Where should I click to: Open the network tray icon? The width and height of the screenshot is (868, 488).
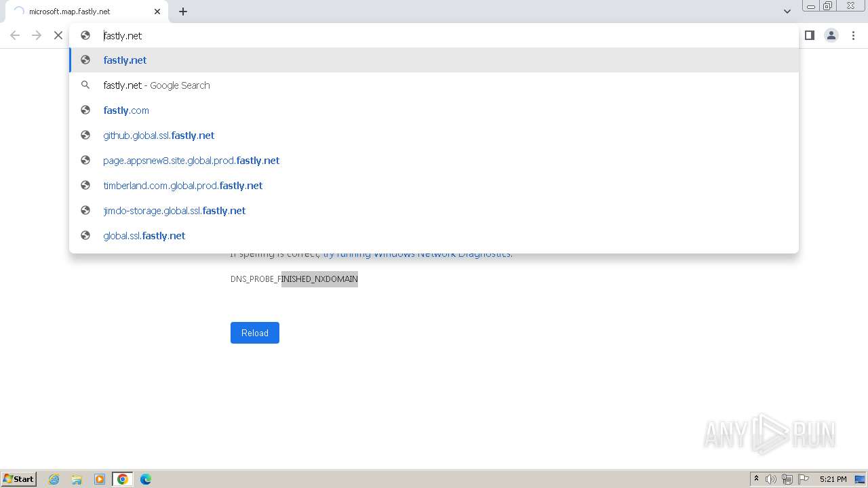(787, 479)
